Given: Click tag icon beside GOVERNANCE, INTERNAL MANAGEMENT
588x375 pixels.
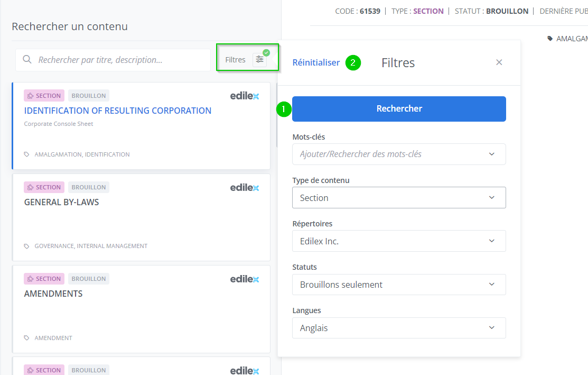Looking at the screenshot, I should click(27, 246).
